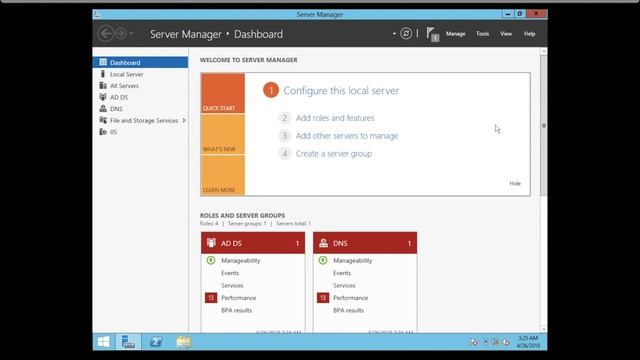Open File Explorer from the taskbar

point(183,342)
